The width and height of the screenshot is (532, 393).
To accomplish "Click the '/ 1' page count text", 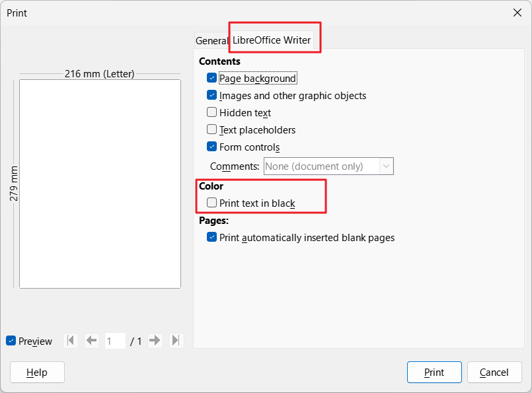I will [x=135, y=341].
